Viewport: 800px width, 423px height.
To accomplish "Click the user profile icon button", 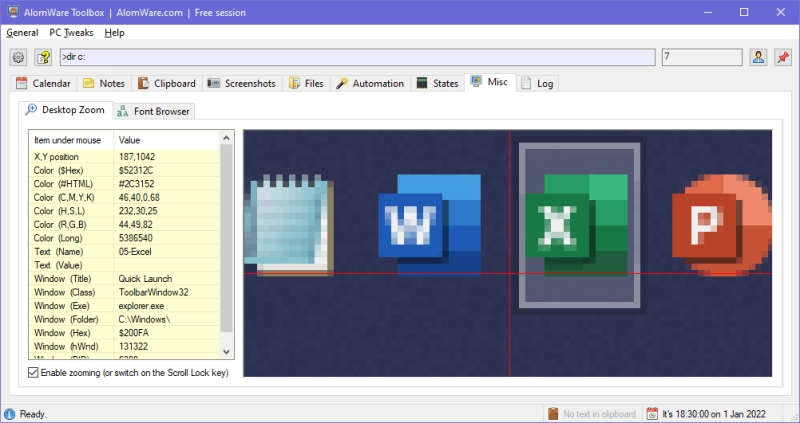I will coord(758,57).
